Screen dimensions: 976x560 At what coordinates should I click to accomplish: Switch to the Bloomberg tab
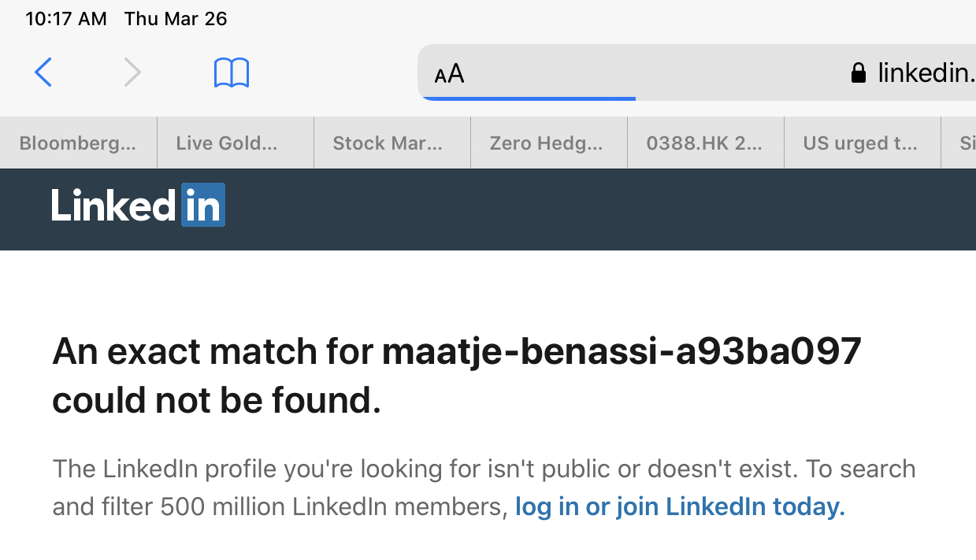click(78, 143)
